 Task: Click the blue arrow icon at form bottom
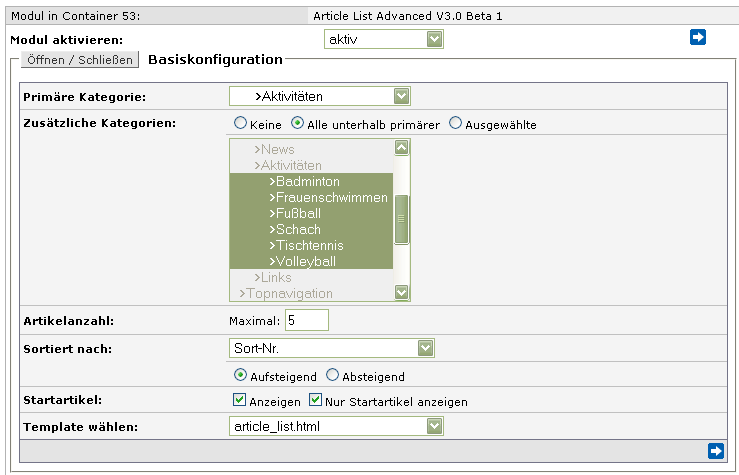(715, 451)
